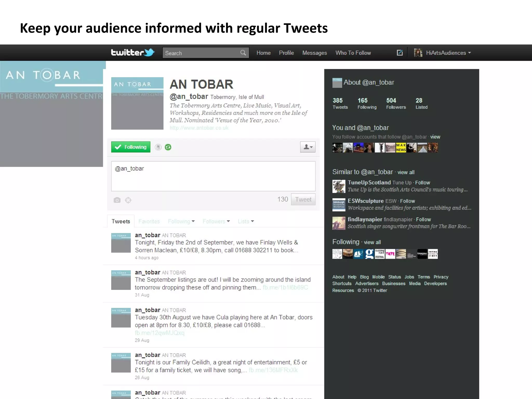Add a photo with the camera icon

point(117,200)
